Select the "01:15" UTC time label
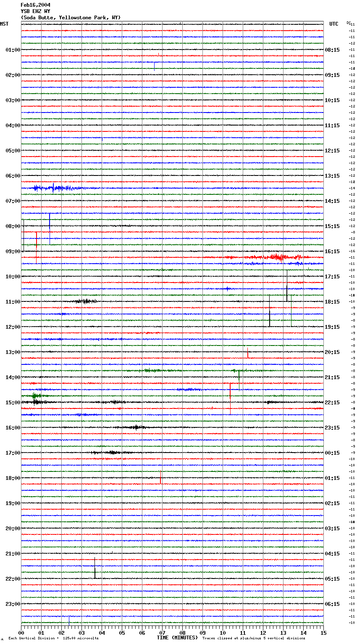Screen dimensions: 357x644 (332, 478)
